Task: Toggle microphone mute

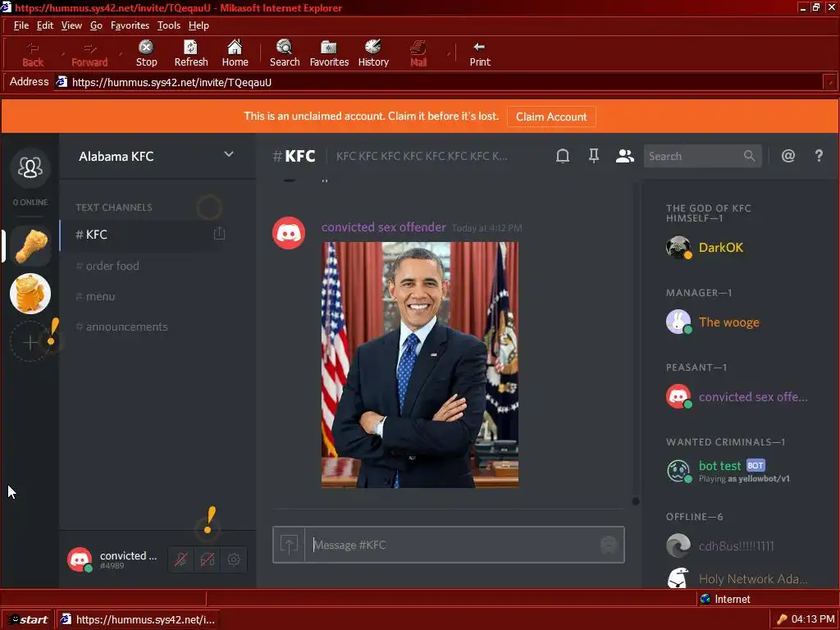Action: [x=181, y=559]
